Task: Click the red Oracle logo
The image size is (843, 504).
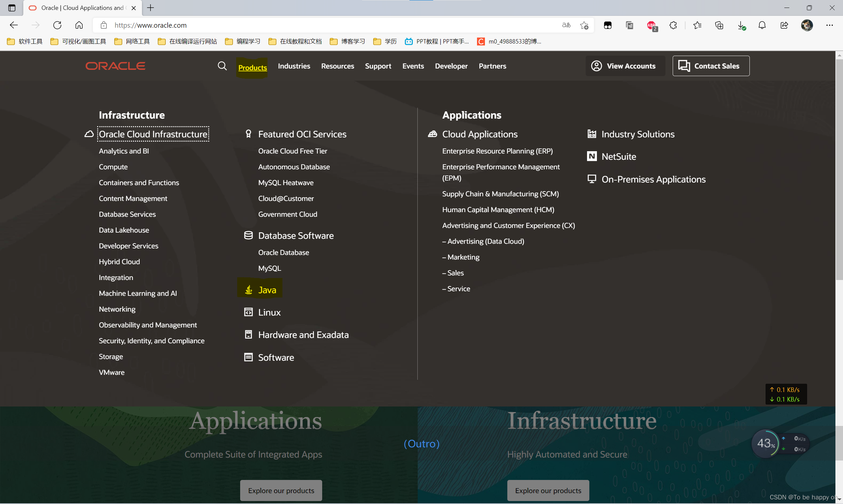Action: pyautogui.click(x=116, y=66)
